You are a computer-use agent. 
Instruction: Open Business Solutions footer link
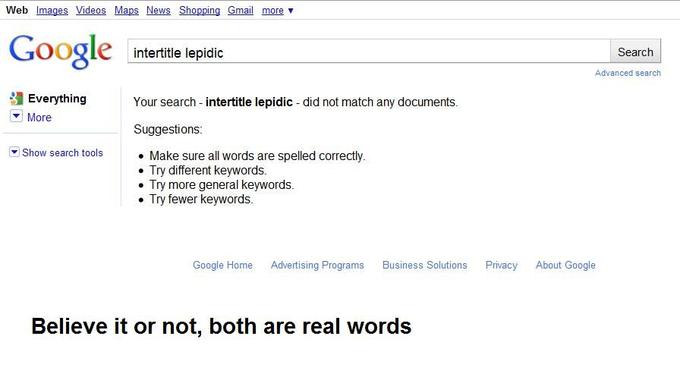(x=425, y=265)
